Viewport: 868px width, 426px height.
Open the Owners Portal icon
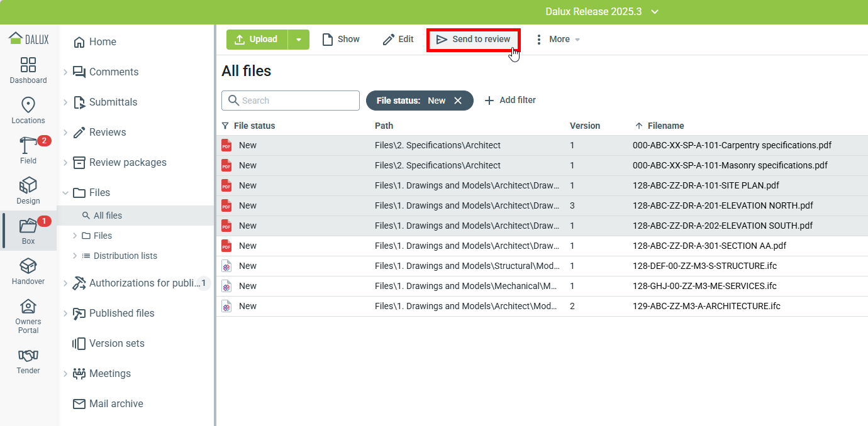point(28,306)
